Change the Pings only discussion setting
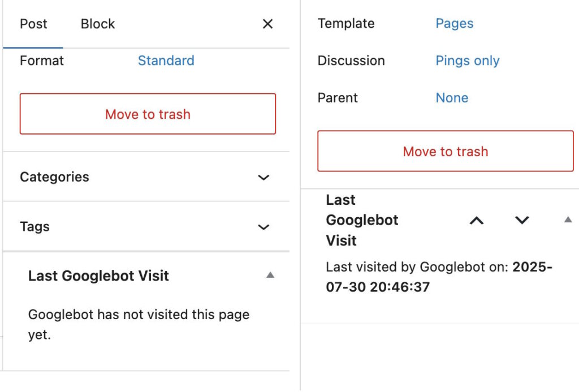The height and width of the screenshot is (392, 579). [x=468, y=61]
